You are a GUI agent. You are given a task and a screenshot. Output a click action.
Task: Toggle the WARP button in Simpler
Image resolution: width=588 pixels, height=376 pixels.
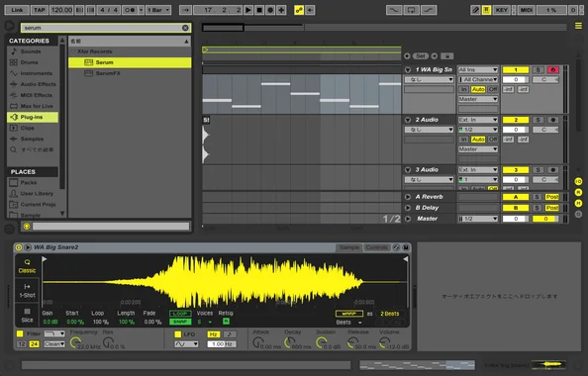pos(349,314)
